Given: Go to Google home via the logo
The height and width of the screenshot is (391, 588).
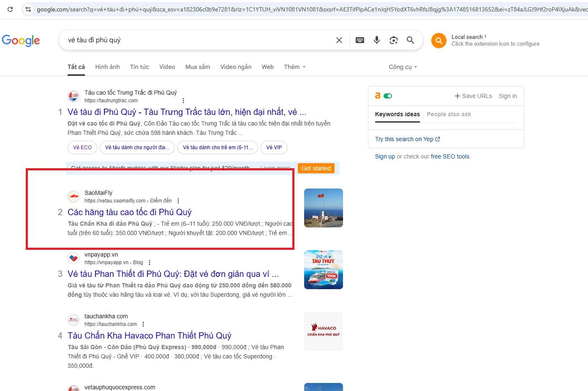Looking at the screenshot, I should 21,41.
